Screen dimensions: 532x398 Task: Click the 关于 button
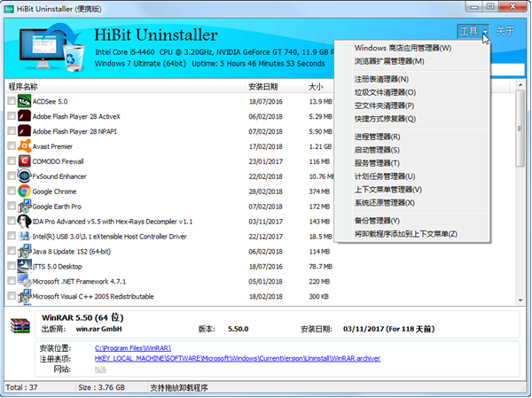pos(505,31)
